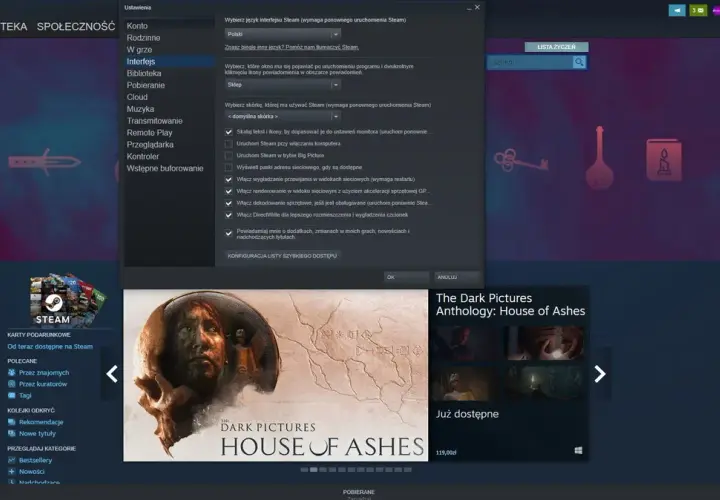
Task: Click Konfiguracja listy szybkiego dostępu button
Action: (x=282, y=256)
